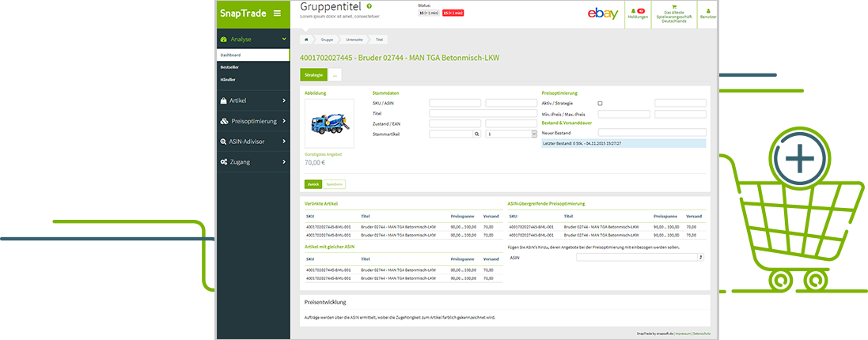Click Preisspanne column header in Verlinkte Artikel table
Image resolution: width=868 pixels, height=340 pixels.
tap(461, 217)
